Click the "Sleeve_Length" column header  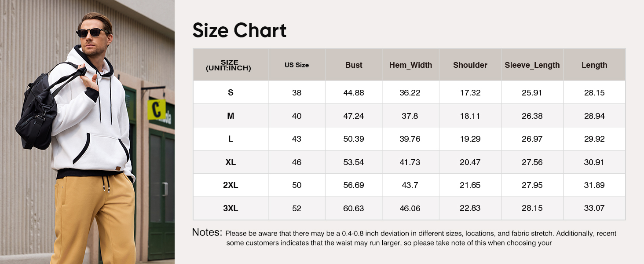[532, 65]
